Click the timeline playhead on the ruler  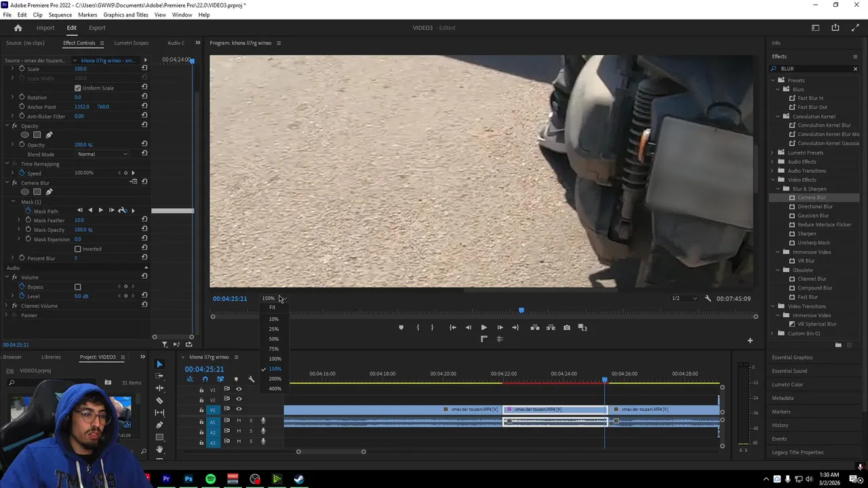pyautogui.click(x=605, y=380)
